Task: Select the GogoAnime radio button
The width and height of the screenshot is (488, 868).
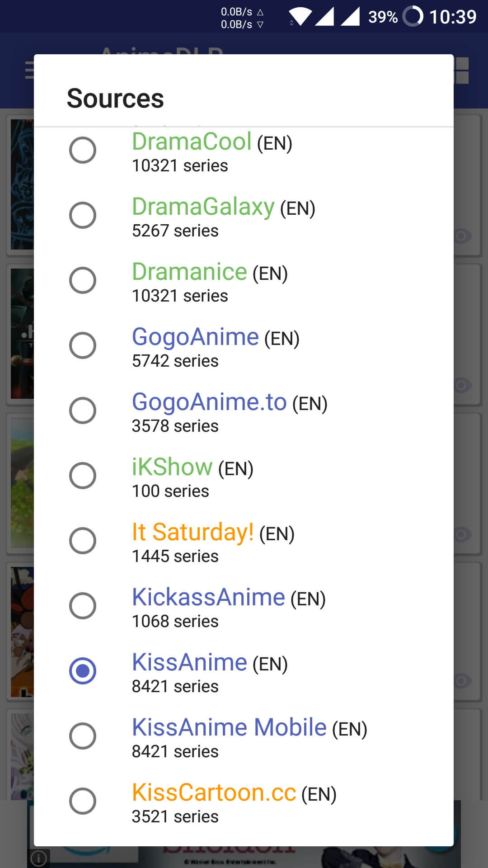Action: pos(82,345)
